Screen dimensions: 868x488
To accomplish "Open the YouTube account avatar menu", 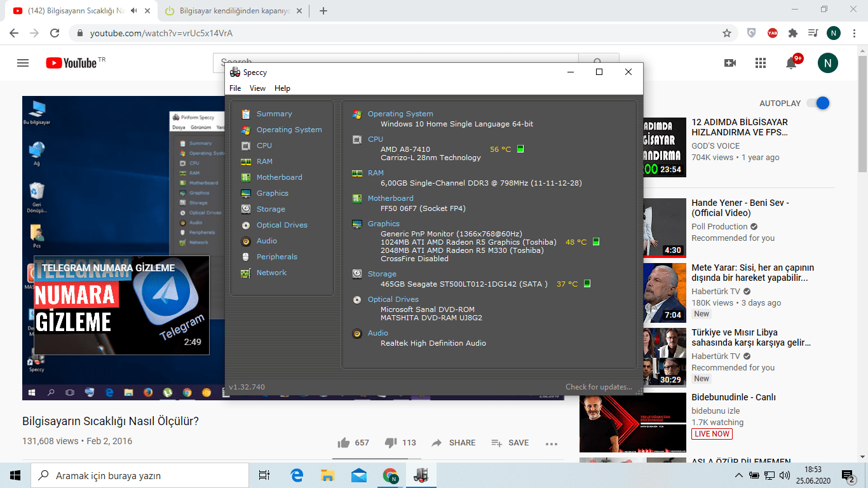I will [827, 63].
